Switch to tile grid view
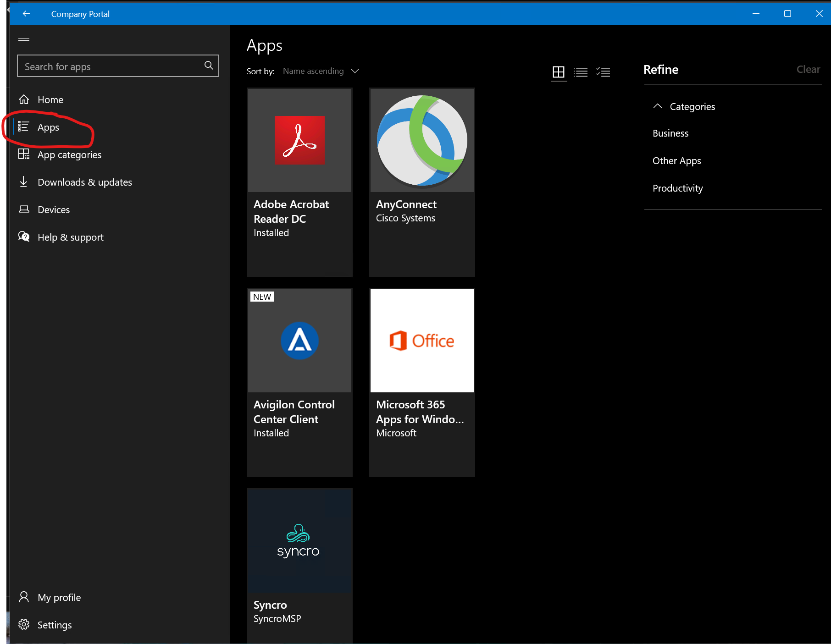 click(x=559, y=72)
